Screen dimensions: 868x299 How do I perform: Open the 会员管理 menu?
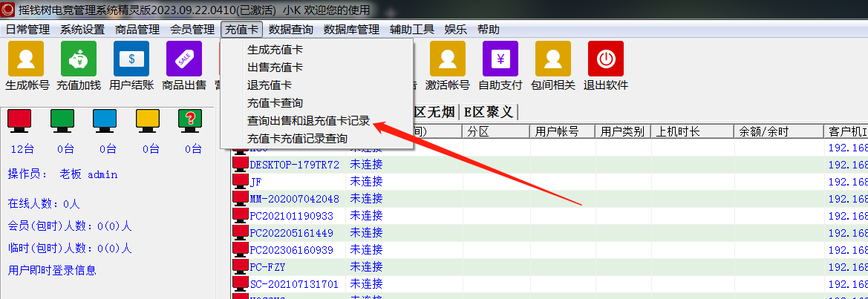coord(192,30)
